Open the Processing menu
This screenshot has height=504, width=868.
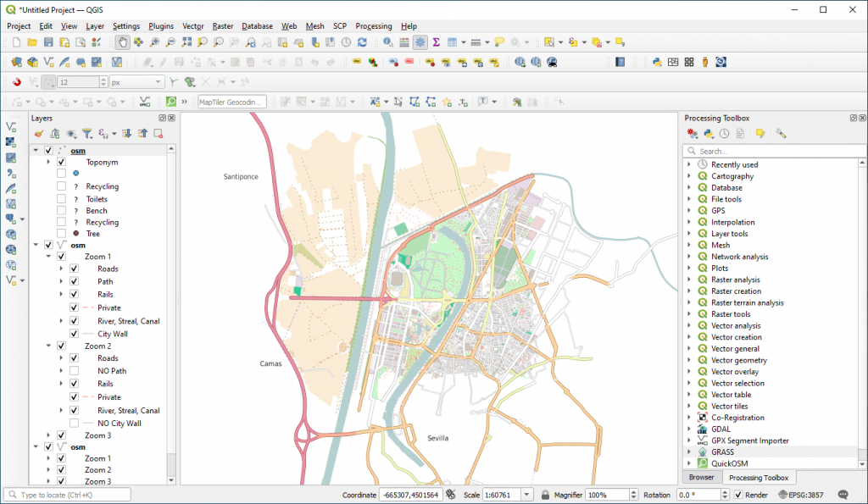373,26
